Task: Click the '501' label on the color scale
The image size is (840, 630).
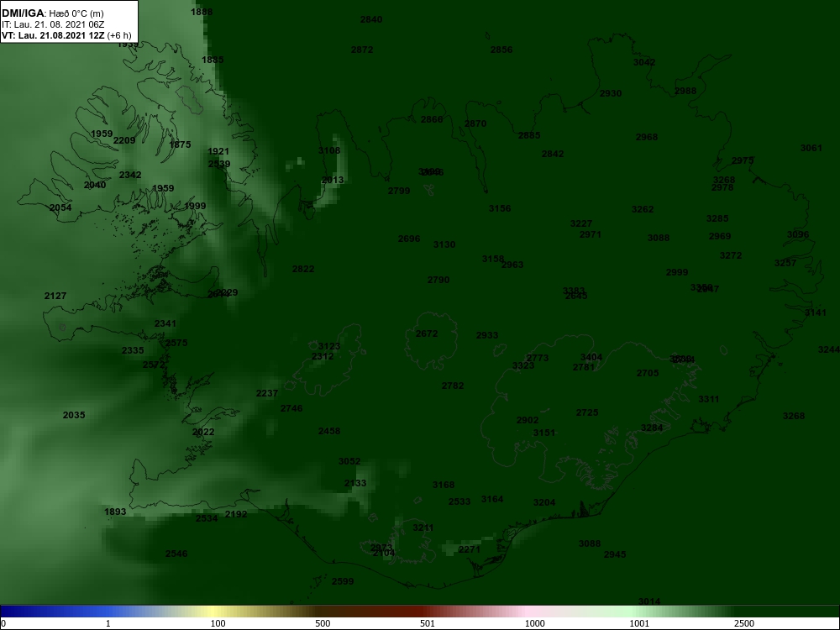Action: tap(428, 623)
